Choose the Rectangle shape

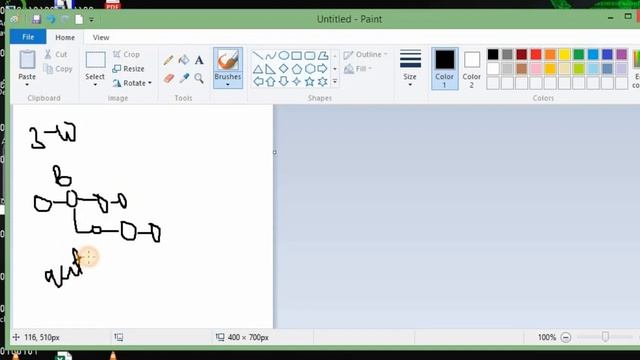296,56
